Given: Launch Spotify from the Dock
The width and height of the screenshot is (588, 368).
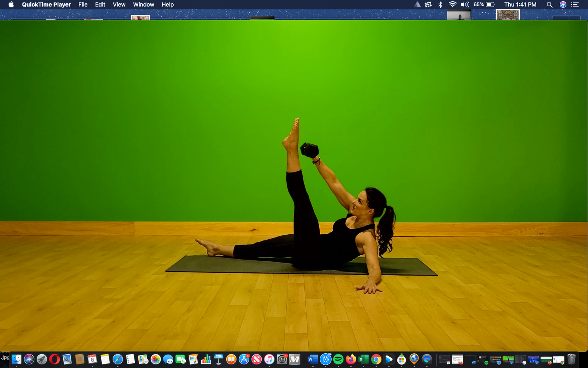Looking at the screenshot, I should pos(338,360).
